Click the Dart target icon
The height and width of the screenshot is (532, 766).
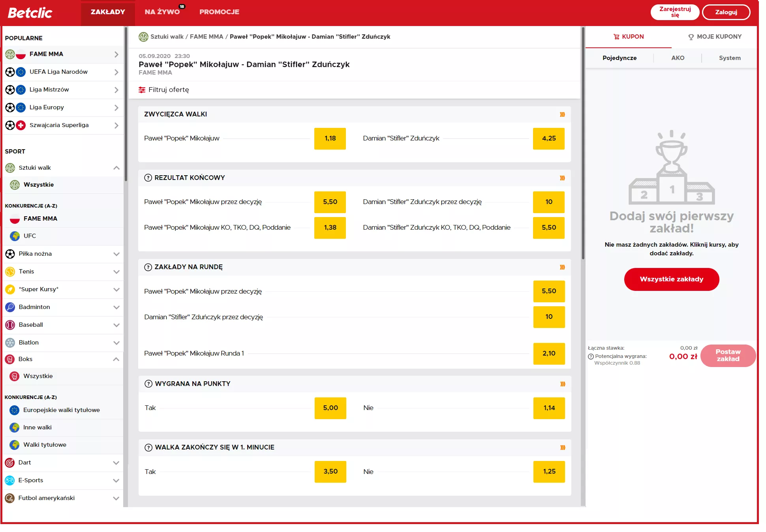pos(9,463)
